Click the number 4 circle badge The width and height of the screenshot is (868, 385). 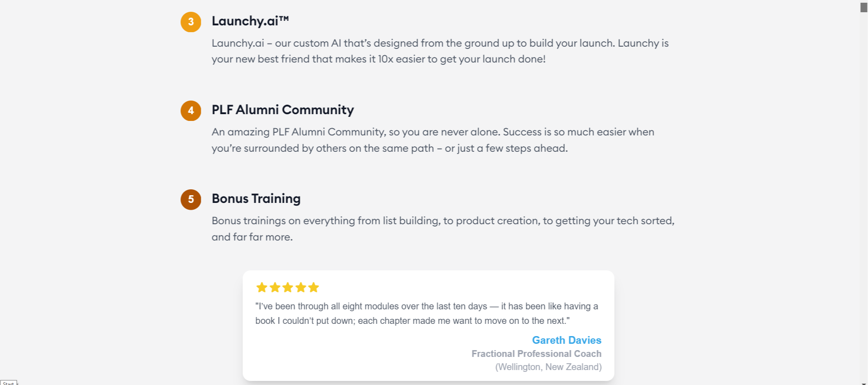point(191,111)
